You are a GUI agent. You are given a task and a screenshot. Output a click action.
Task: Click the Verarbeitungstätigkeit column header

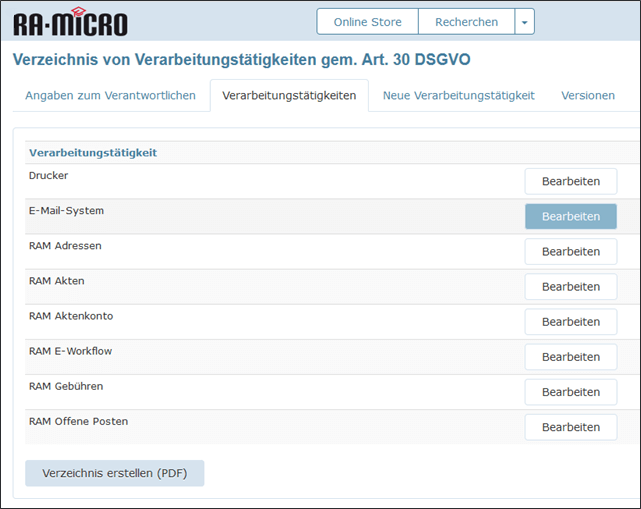coord(93,153)
